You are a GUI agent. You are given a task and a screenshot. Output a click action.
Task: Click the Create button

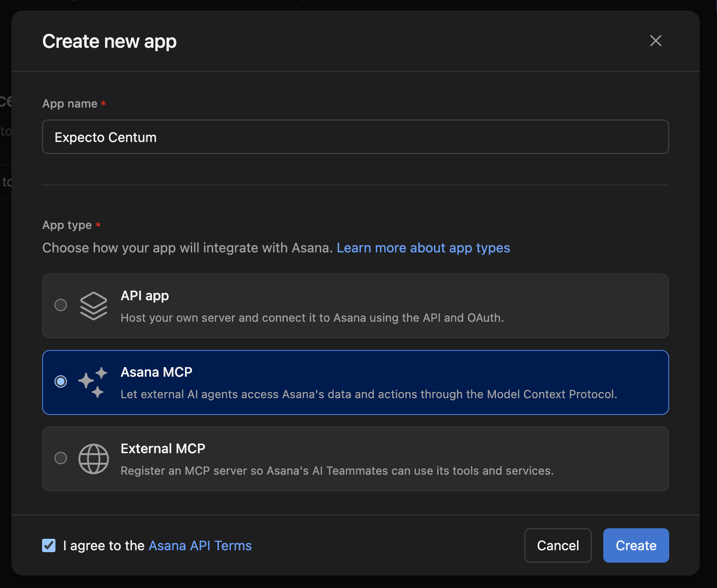pyautogui.click(x=636, y=545)
